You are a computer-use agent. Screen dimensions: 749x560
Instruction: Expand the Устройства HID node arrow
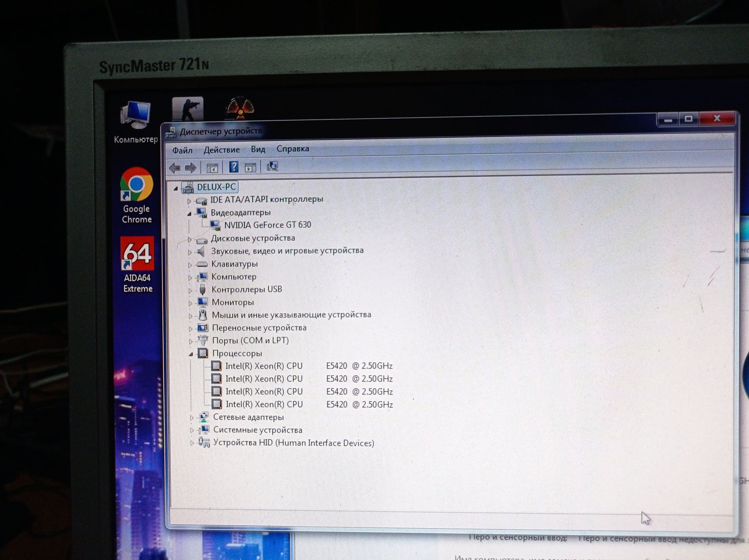click(192, 443)
